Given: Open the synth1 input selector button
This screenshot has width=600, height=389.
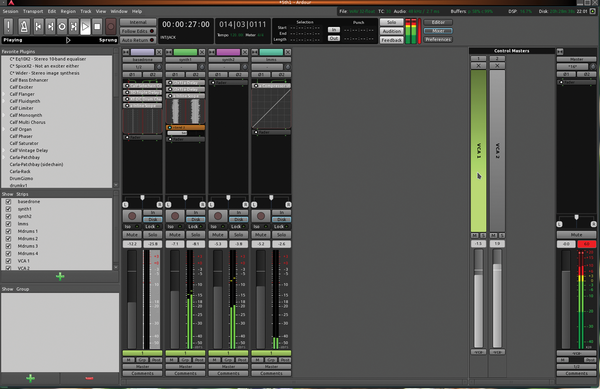Looking at the screenshot, I should tap(181, 67).
